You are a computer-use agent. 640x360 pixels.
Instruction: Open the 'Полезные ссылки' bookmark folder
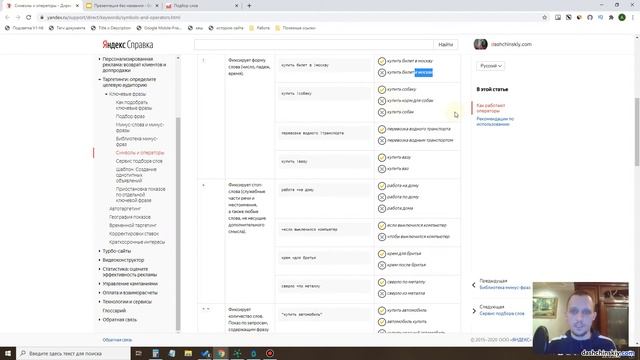coord(296,28)
